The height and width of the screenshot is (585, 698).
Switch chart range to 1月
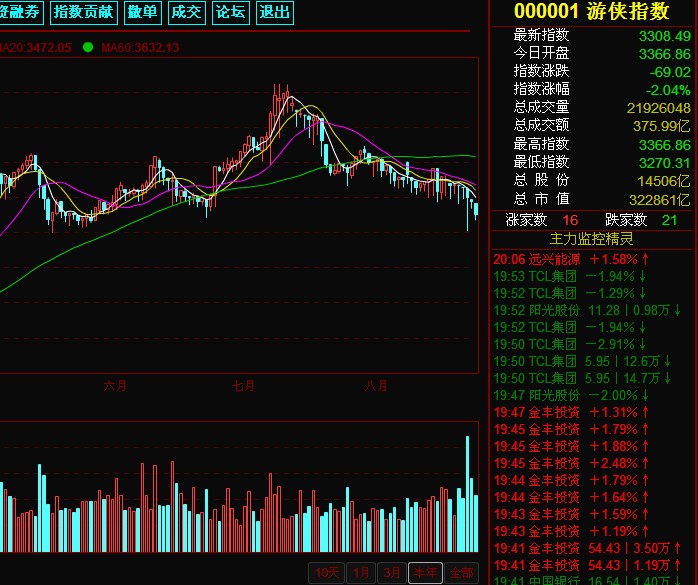pyautogui.click(x=361, y=573)
